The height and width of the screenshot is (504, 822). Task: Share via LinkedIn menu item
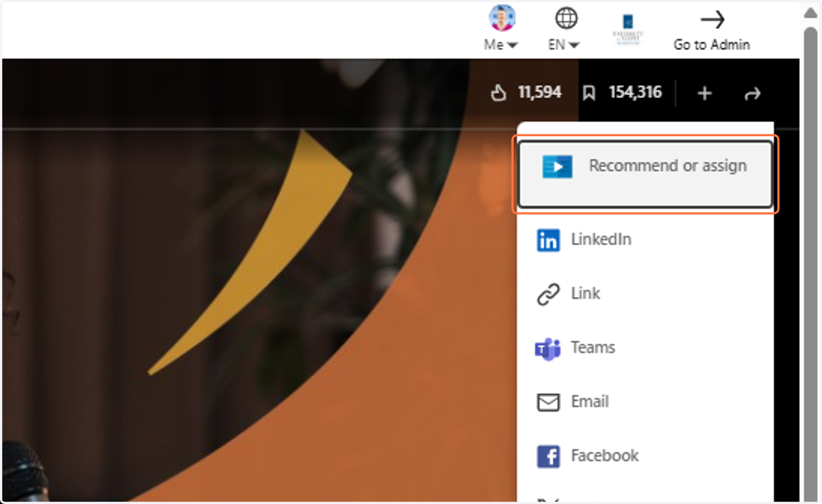645,240
